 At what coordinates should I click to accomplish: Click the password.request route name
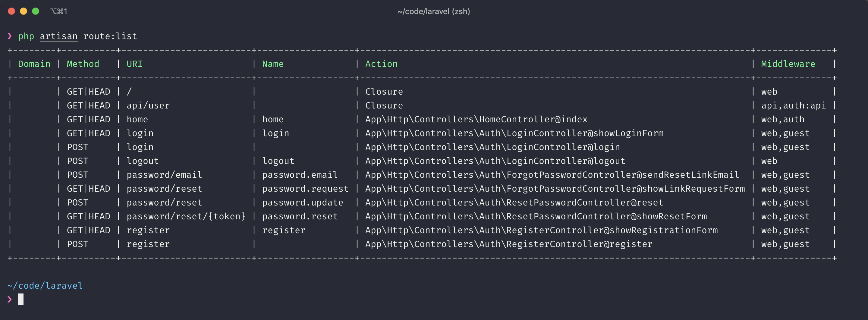[305, 189]
